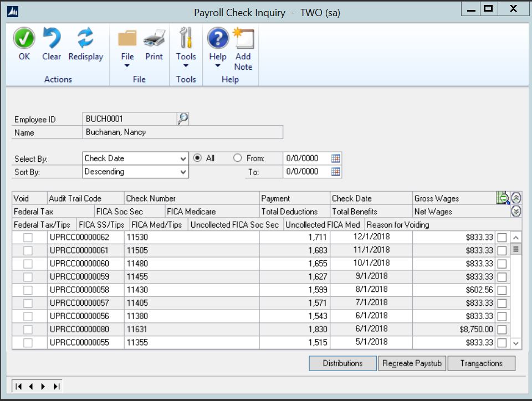Screen dimensions: 532x401
Task: Click the Recreate Paystub button
Action: click(x=412, y=363)
